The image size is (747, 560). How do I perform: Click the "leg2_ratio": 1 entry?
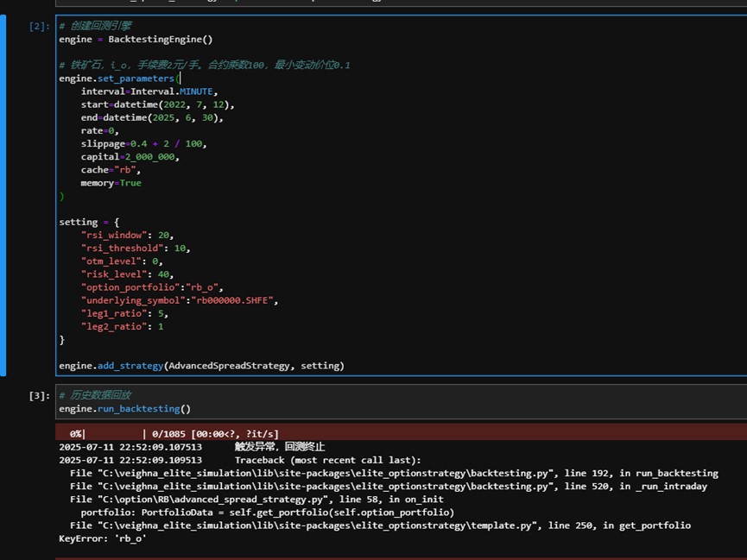(x=122, y=327)
